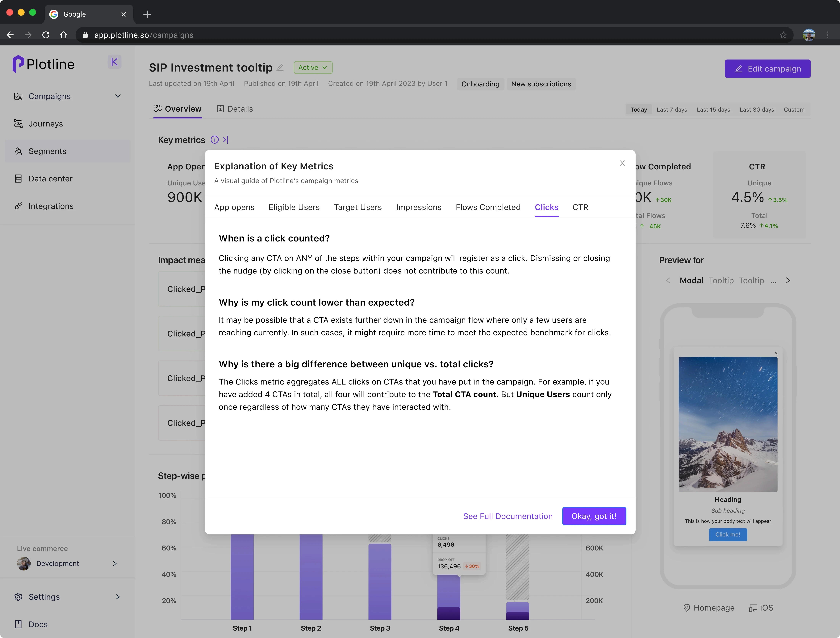The image size is (840, 638).
Task: Bookmark this page with the star icon
Action: coord(783,35)
